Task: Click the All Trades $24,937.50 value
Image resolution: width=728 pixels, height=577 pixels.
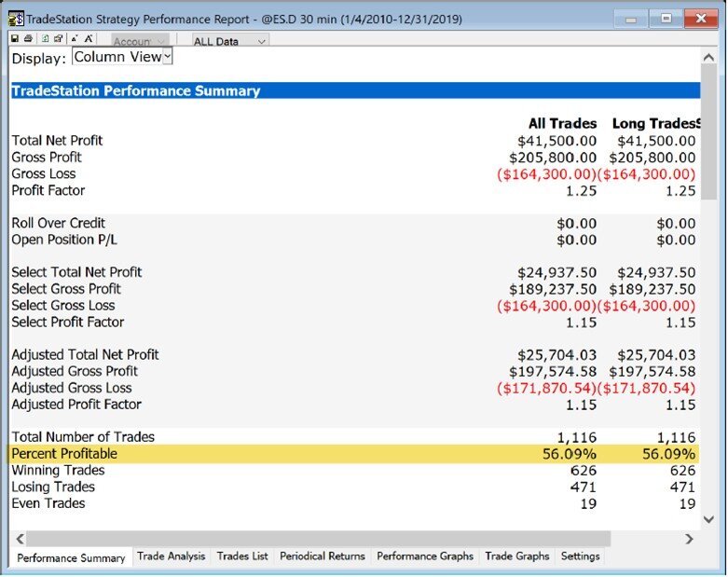Action: pos(557,273)
